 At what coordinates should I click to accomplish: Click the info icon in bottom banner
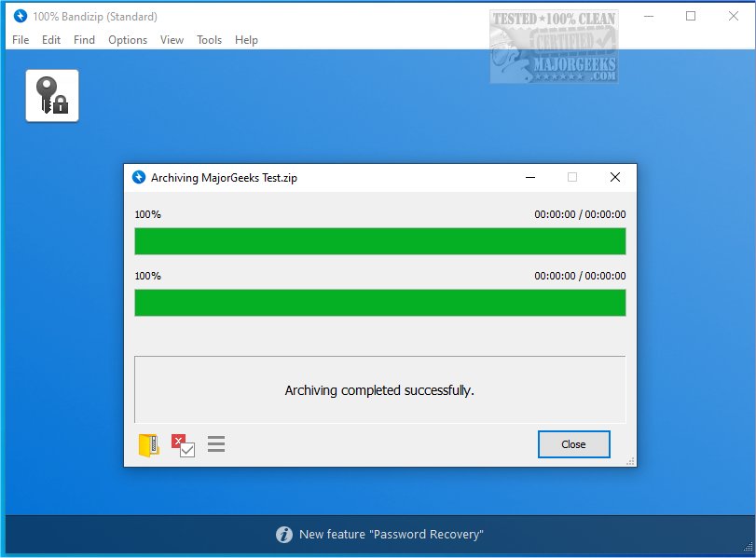284,535
